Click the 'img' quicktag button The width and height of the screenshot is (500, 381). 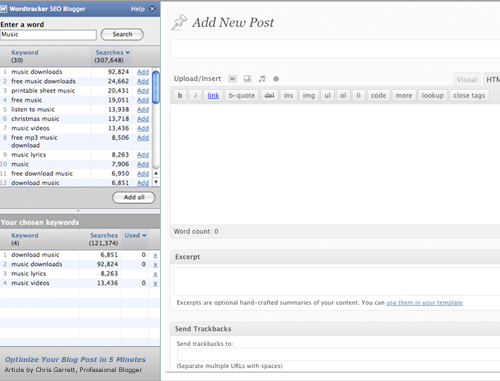(x=309, y=96)
